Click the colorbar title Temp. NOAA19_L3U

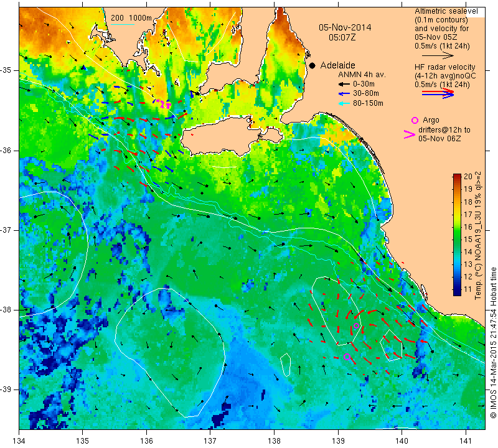[x=477, y=236]
